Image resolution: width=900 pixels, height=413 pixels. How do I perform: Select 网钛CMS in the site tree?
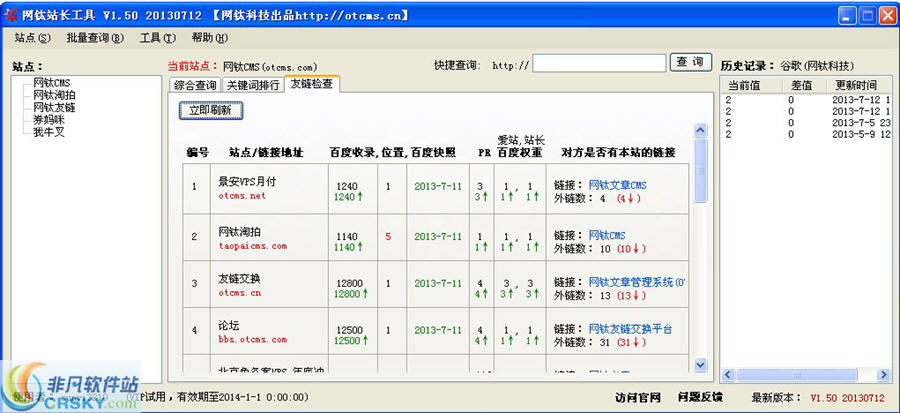[x=52, y=83]
